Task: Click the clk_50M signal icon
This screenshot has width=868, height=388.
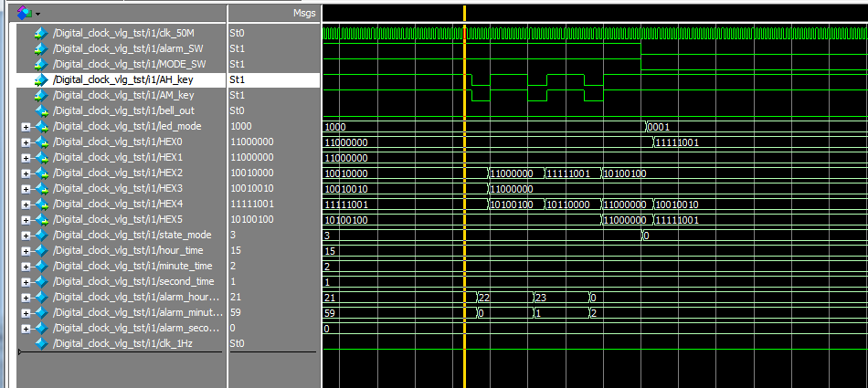Action: click(39, 34)
